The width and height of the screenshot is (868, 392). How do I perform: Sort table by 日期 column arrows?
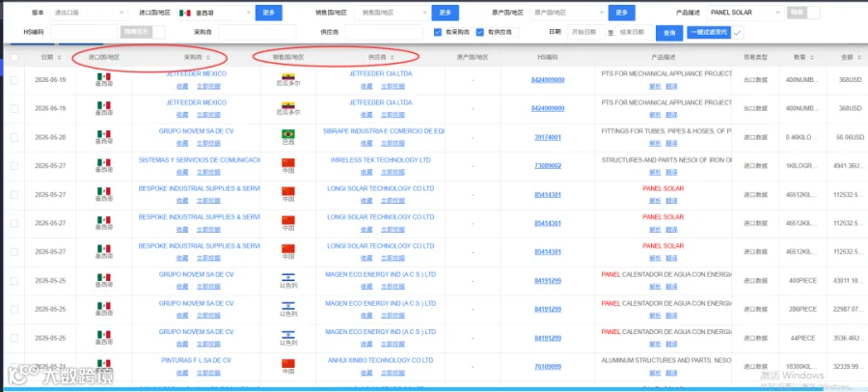point(58,57)
